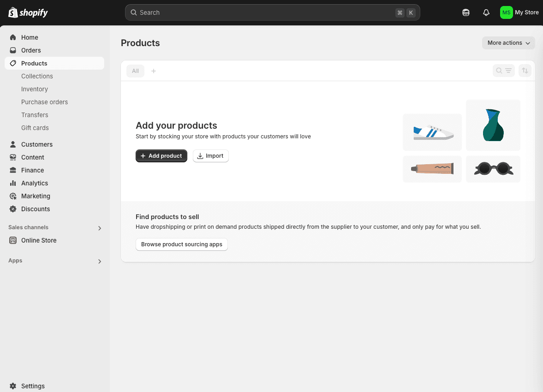Click the Marketing target icon
Image resolution: width=543 pixels, height=392 pixels.
click(13, 196)
